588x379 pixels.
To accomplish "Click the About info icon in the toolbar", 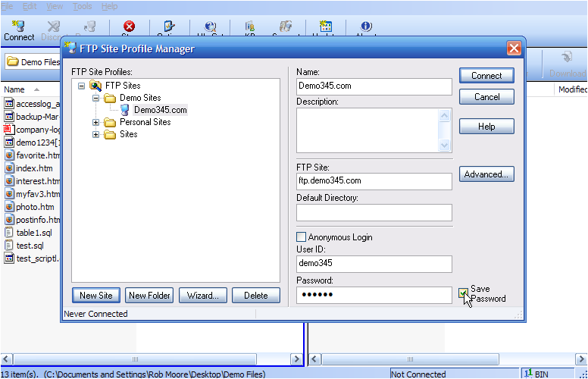I will click(366, 27).
